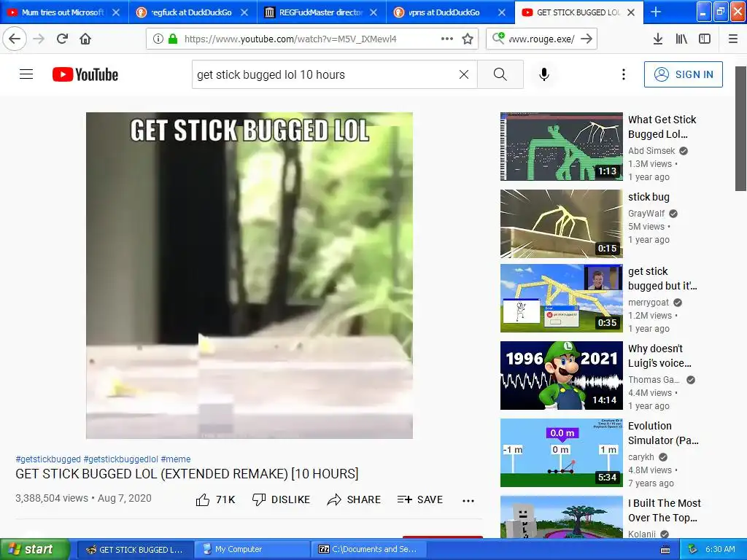Search with voice microphone icon
This screenshot has height=560, width=747.
coord(544,74)
